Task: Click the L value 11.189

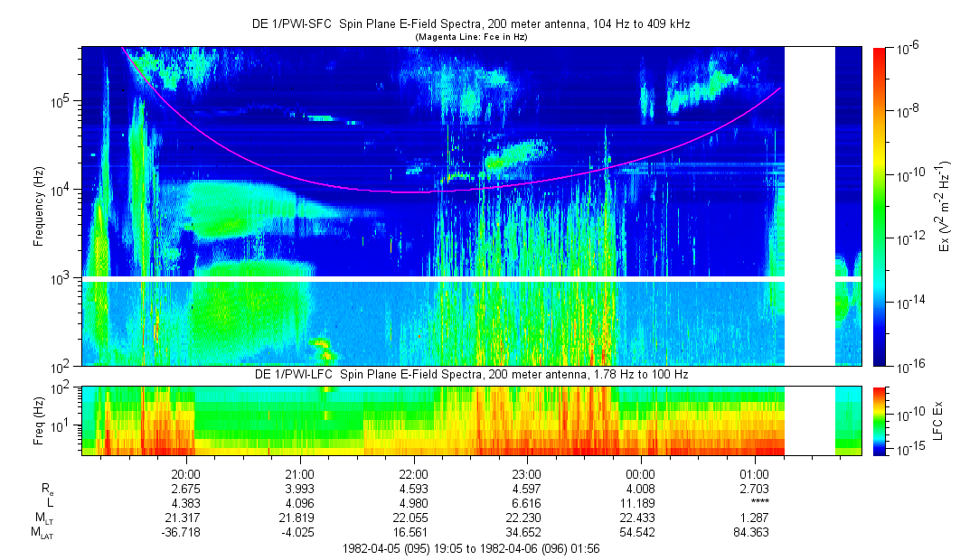Action: pyautogui.click(x=640, y=503)
